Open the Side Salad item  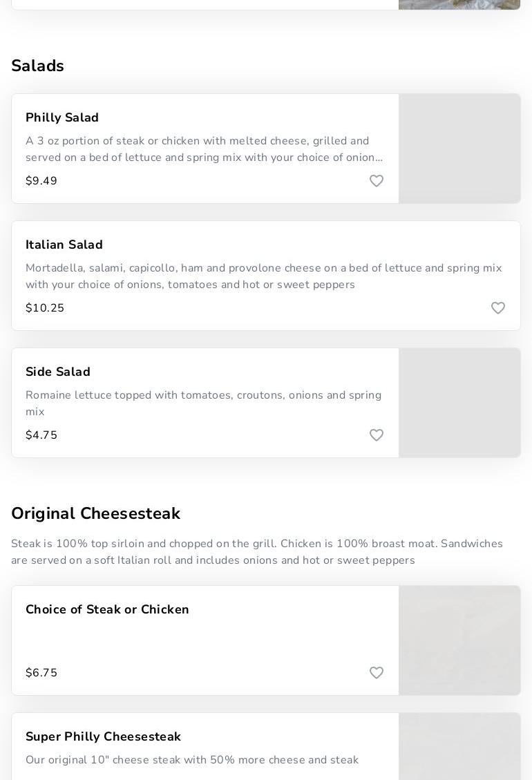(58, 372)
